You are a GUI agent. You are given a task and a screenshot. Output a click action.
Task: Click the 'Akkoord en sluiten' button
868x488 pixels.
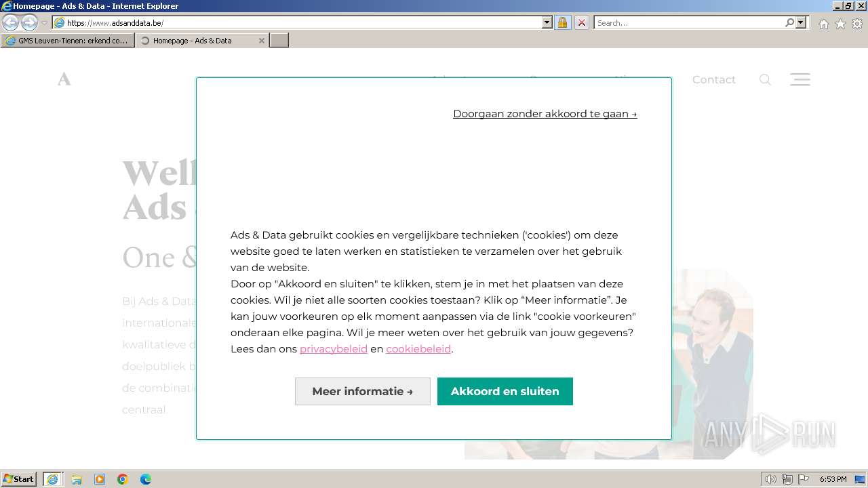(x=505, y=391)
